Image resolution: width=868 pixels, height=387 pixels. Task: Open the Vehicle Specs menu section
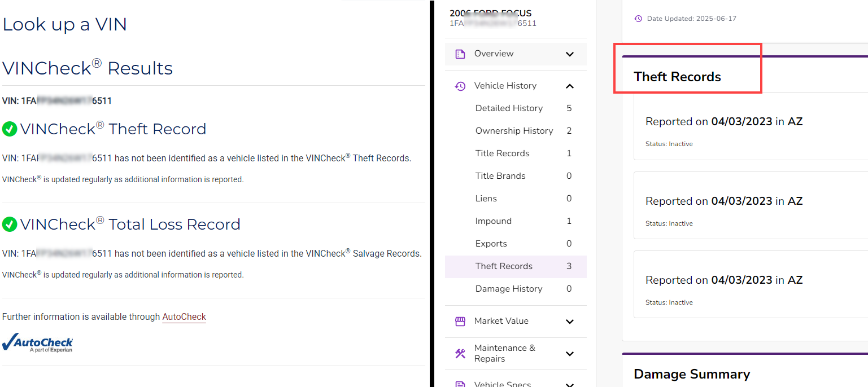coord(516,381)
